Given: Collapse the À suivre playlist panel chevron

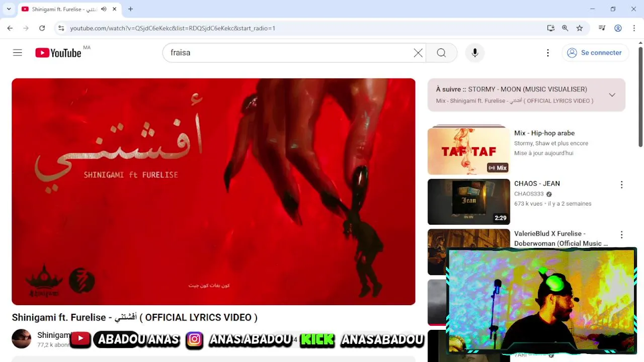Looking at the screenshot, I should [612, 95].
